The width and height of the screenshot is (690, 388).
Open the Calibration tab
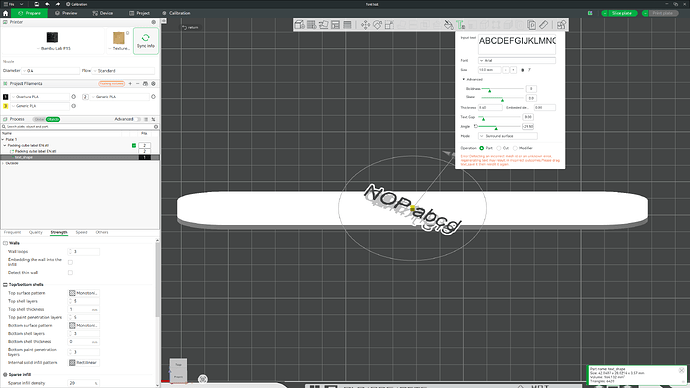pos(176,13)
